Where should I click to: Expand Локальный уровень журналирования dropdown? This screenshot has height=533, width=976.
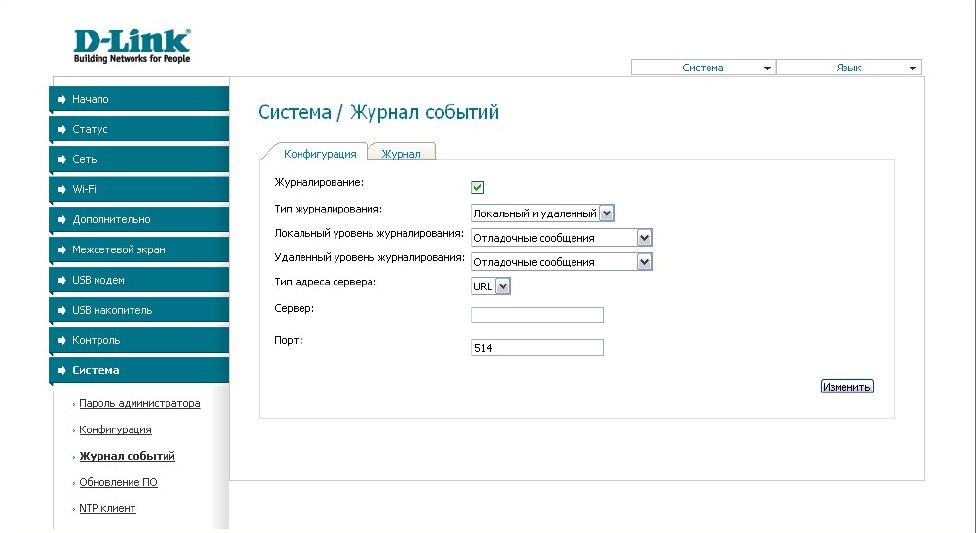(561, 238)
